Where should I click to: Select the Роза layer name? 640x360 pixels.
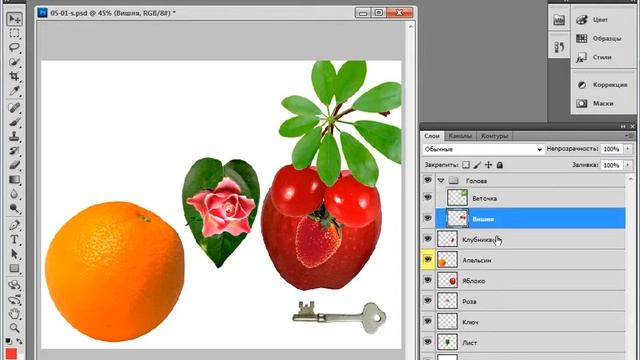pos(469,302)
